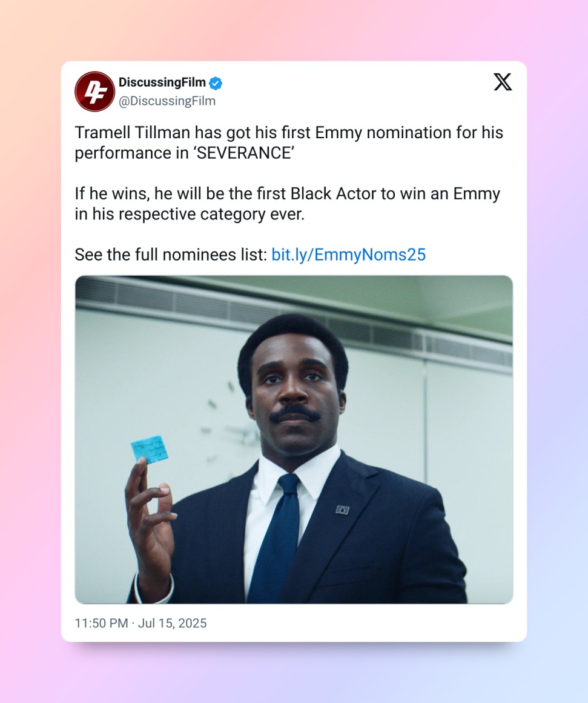Click the blue verified badge

(x=216, y=83)
